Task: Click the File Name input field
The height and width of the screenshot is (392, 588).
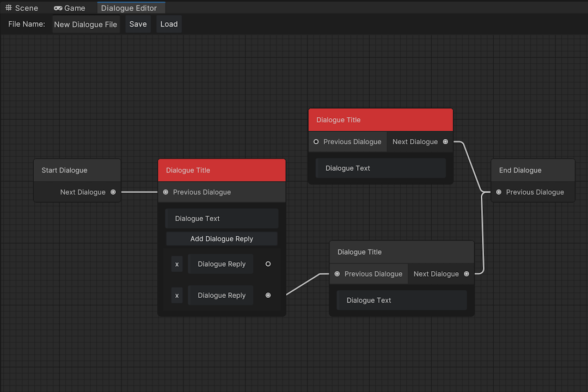Action: point(86,24)
